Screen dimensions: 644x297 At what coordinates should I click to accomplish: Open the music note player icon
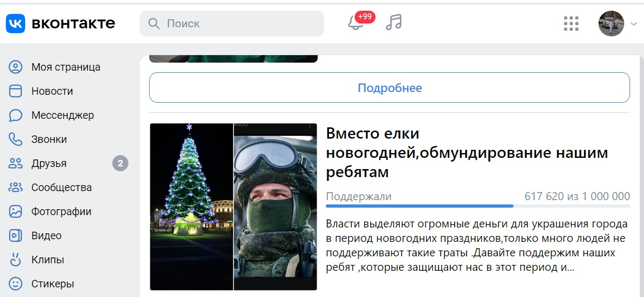(394, 22)
